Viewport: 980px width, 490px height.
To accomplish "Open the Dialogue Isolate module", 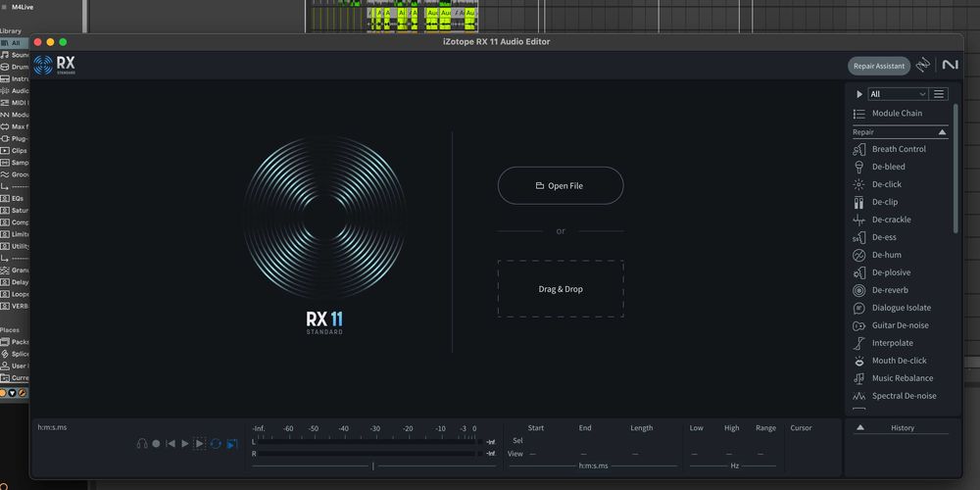I will [x=901, y=308].
